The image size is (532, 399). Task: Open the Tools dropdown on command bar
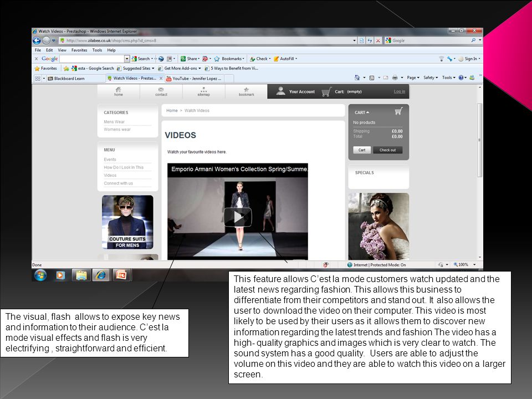pos(448,78)
